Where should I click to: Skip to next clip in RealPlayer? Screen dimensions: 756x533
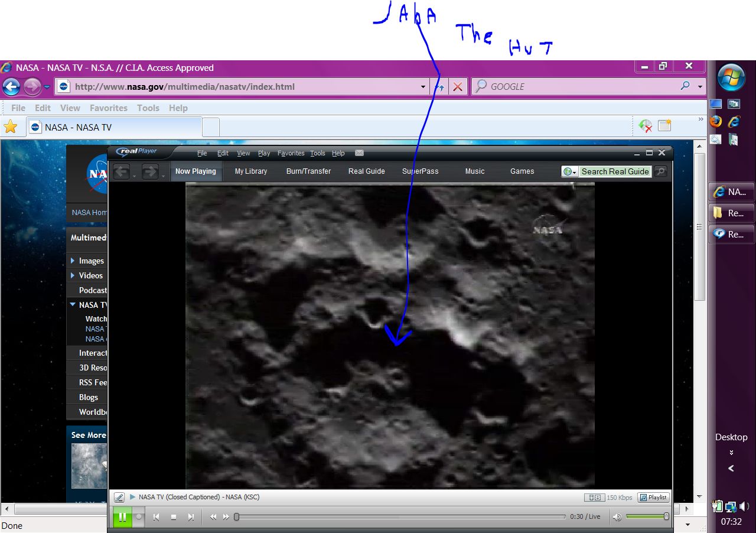[191, 516]
